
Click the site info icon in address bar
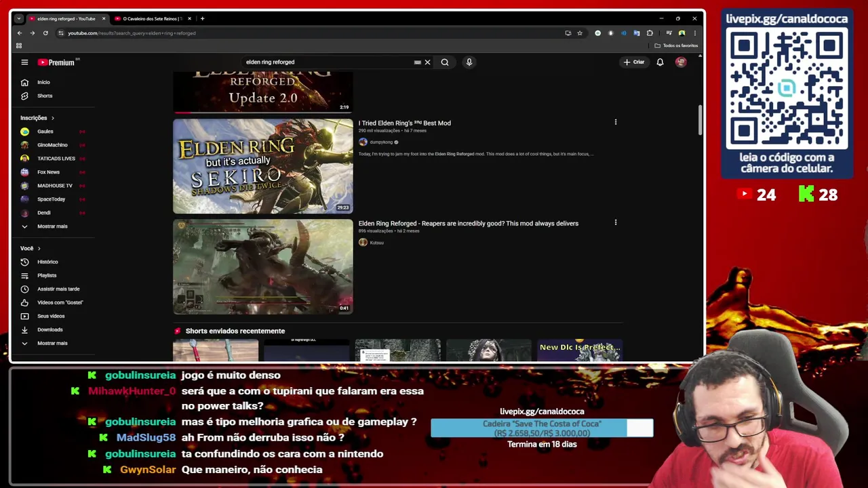click(x=61, y=33)
